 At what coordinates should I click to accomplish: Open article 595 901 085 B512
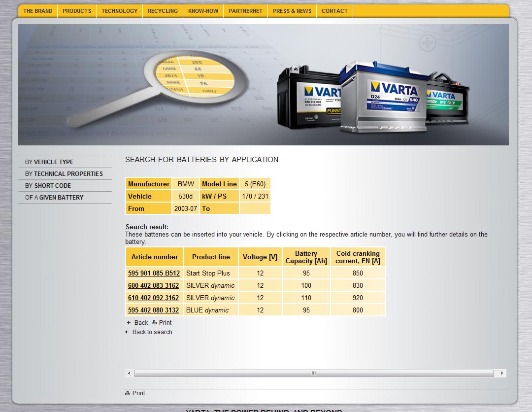(154, 273)
